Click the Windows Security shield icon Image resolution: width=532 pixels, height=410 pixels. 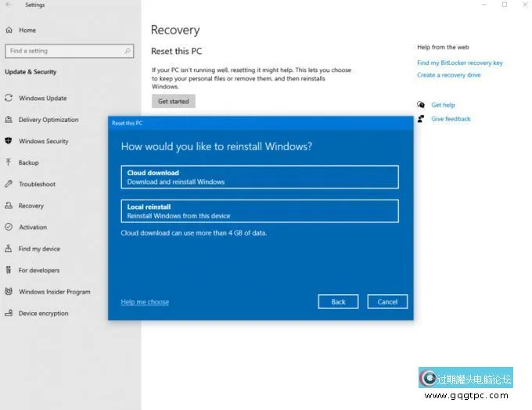pos(9,142)
